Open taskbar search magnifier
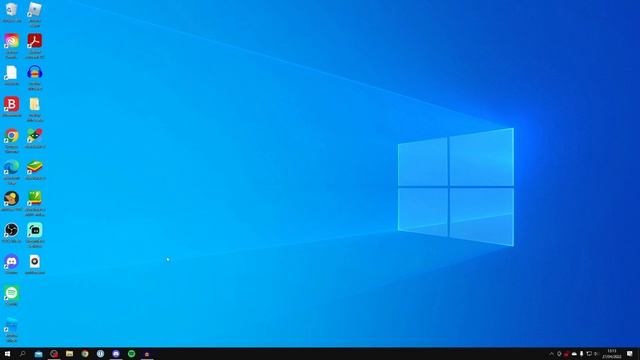The height and width of the screenshot is (360, 640). (x=22, y=354)
